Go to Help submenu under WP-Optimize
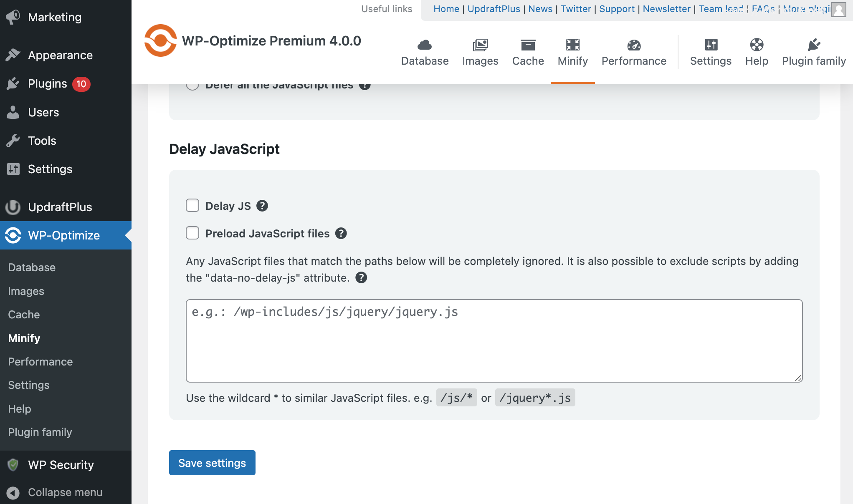The image size is (853, 504). (x=20, y=409)
